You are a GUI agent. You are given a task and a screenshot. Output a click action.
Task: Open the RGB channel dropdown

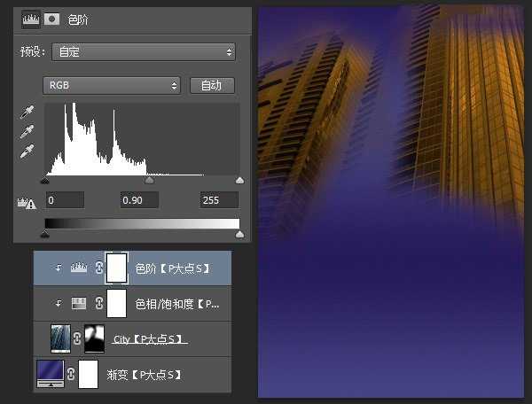[x=112, y=85]
